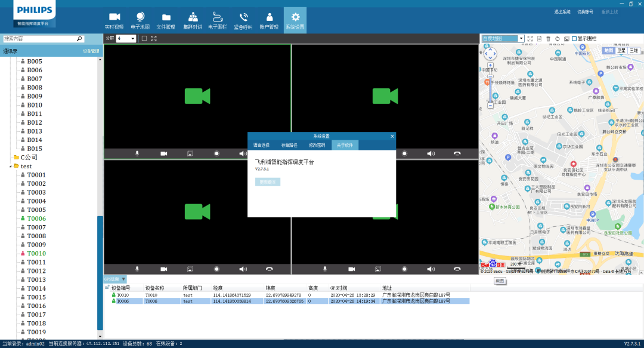Switch to single-pane layout square icon
644x348 pixels.
point(144,38)
